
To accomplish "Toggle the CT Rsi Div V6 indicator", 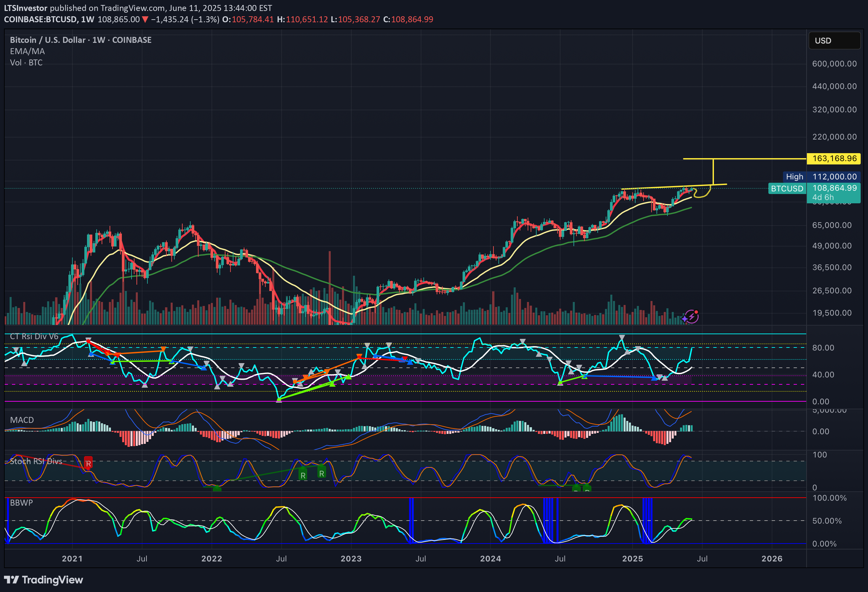I will click(x=34, y=336).
